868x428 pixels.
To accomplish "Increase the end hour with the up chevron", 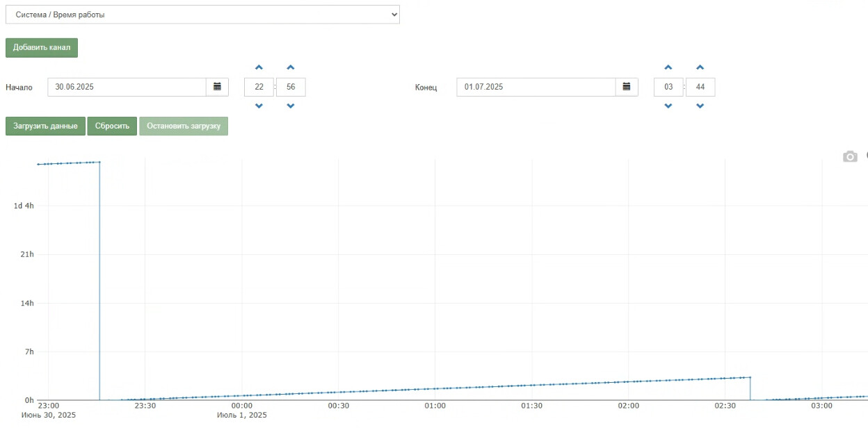I will pyautogui.click(x=668, y=67).
